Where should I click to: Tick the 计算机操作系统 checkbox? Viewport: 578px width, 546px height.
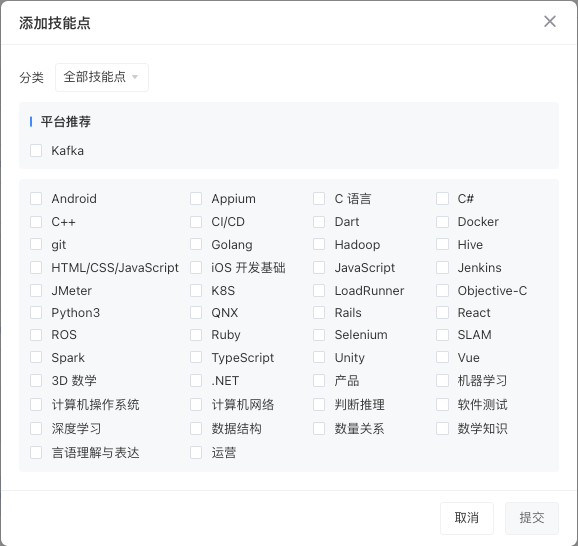coord(36,404)
